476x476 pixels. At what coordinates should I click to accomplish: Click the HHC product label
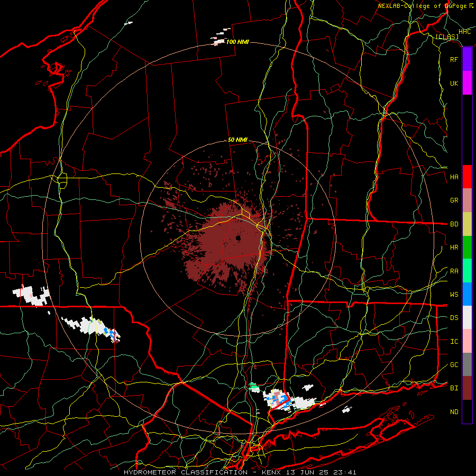pos(464,32)
